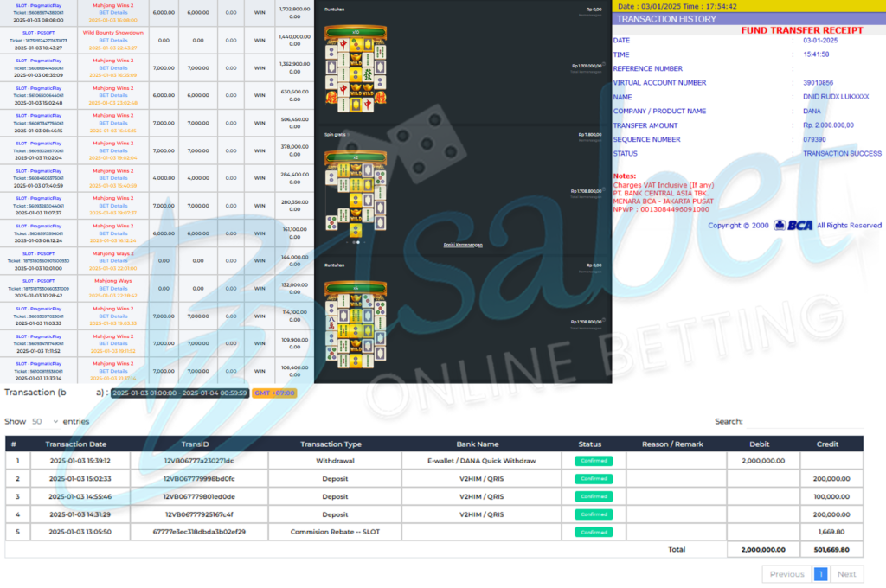Click the BCA logo in the receipt
The height and width of the screenshot is (588, 886).
point(793,226)
